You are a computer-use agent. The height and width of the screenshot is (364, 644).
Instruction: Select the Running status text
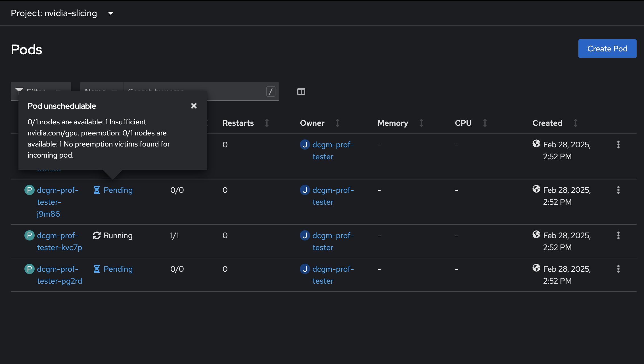coord(118,235)
